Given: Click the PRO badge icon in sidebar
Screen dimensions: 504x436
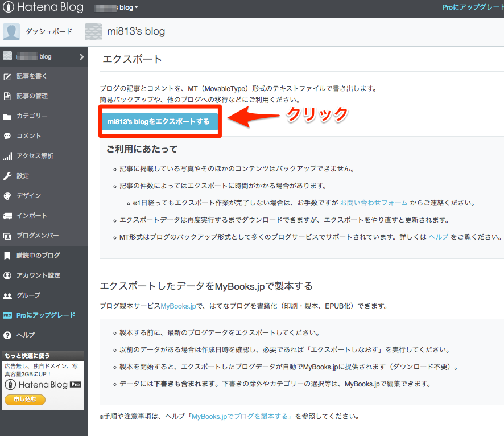Looking at the screenshot, I should [x=7, y=315].
